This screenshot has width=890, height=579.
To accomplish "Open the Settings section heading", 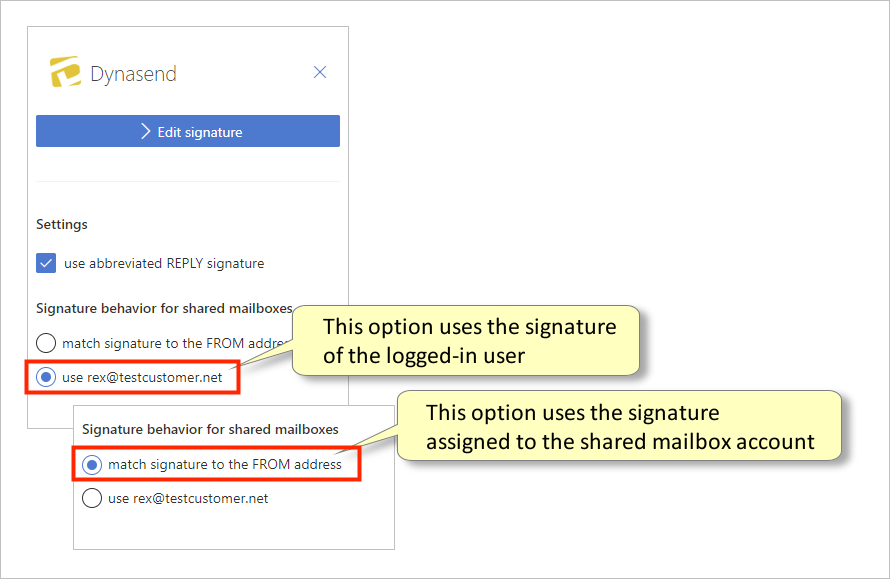I will point(61,224).
